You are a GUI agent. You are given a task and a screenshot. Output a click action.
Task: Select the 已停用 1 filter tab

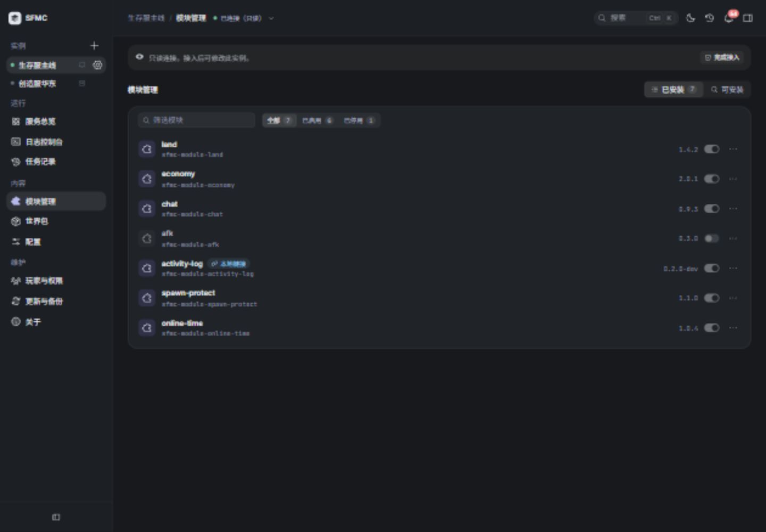(x=359, y=120)
